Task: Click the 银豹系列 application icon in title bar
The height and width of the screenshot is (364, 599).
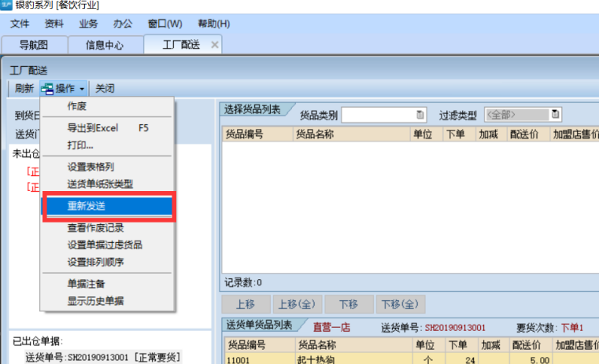Action: [6, 6]
